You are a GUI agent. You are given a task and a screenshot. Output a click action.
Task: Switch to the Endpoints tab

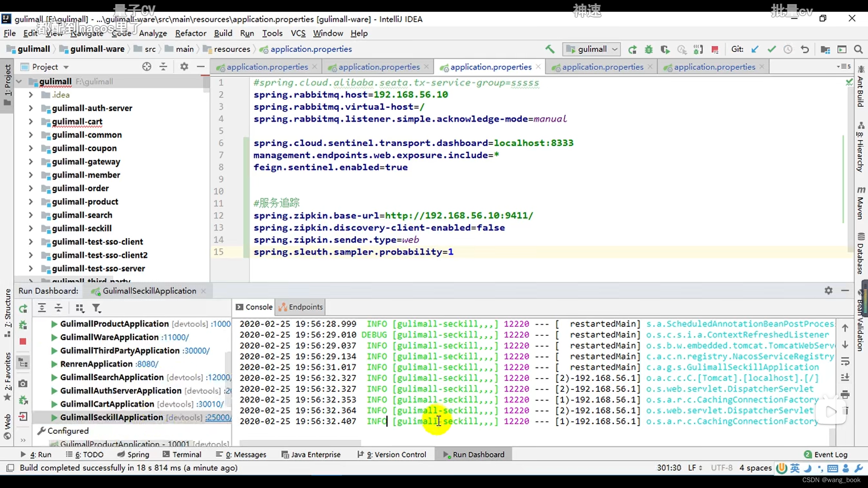301,307
